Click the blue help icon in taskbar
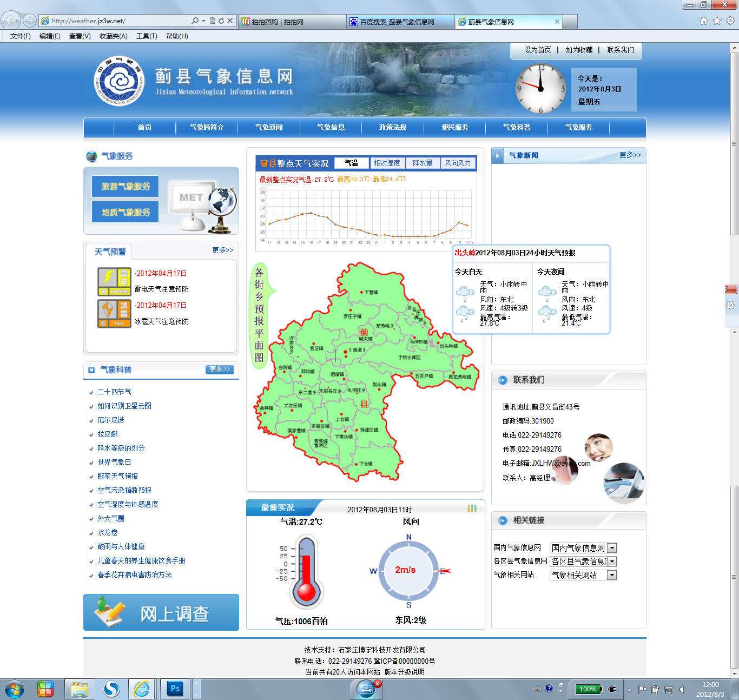 coord(549,689)
